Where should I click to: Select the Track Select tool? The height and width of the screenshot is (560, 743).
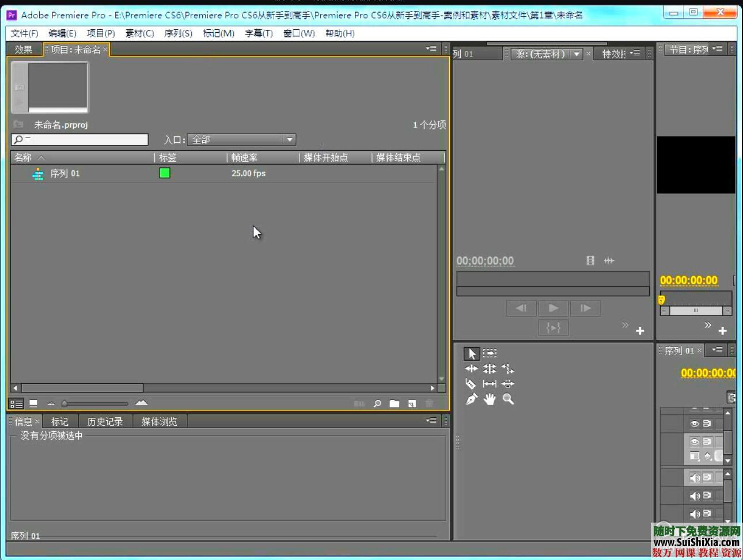pyautogui.click(x=489, y=353)
